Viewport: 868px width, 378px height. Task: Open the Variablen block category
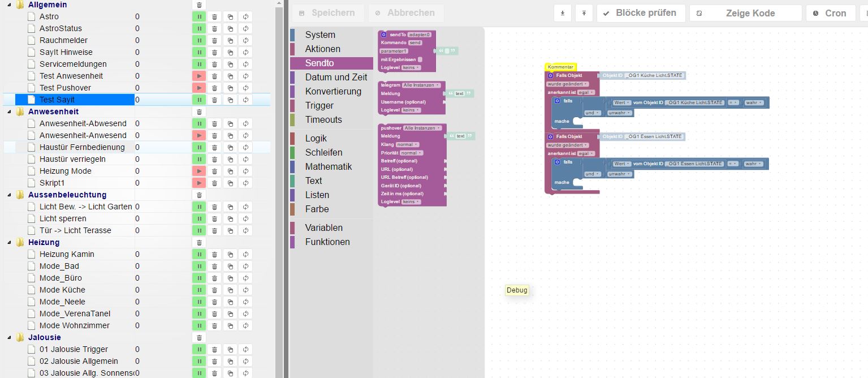(x=331, y=227)
